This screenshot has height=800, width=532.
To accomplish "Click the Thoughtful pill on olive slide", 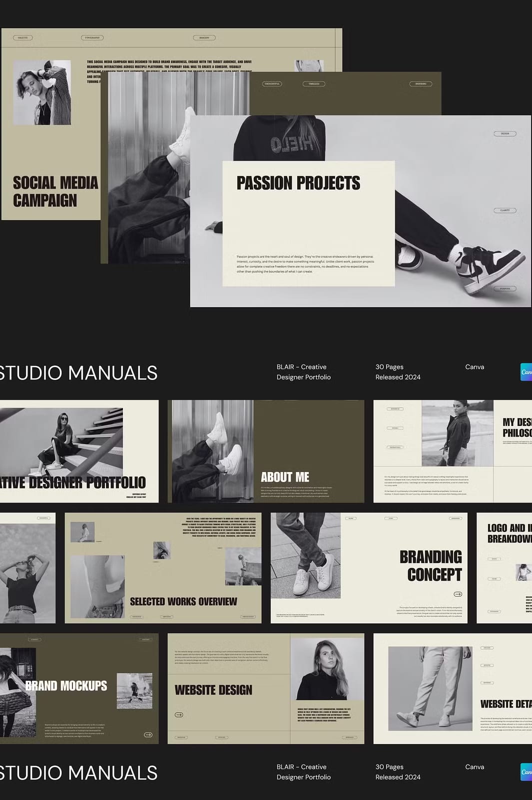I will coord(272,83).
